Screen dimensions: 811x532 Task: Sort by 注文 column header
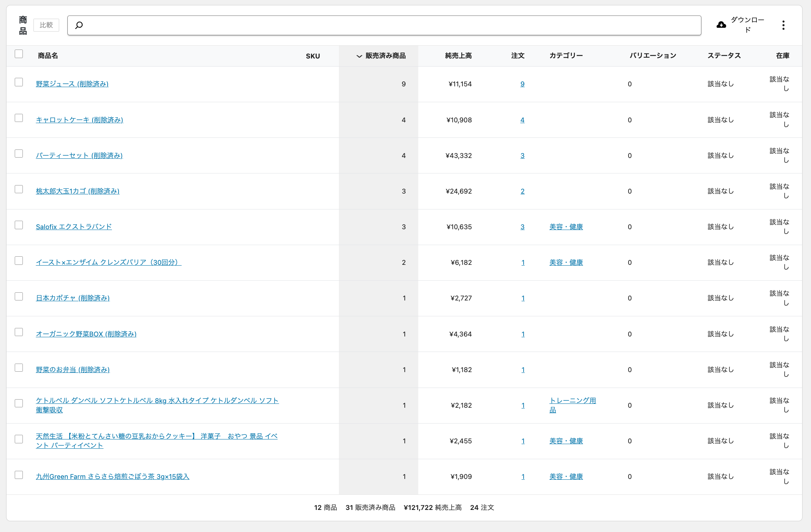point(517,56)
